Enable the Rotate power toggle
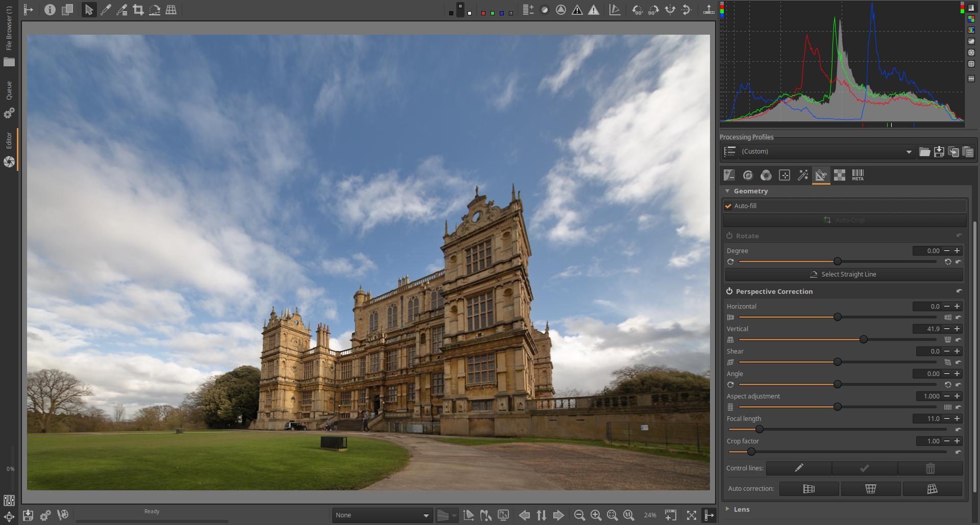The height and width of the screenshot is (525, 980). [x=729, y=236]
